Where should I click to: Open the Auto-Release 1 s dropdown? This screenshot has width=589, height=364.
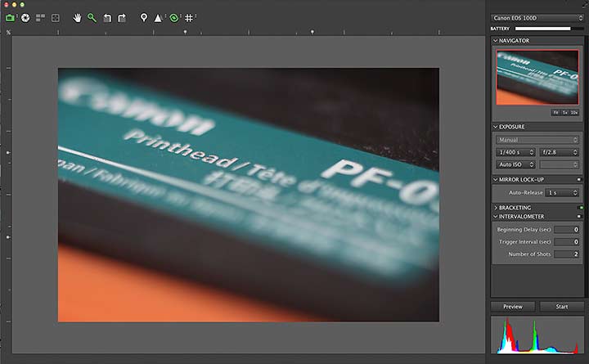562,192
